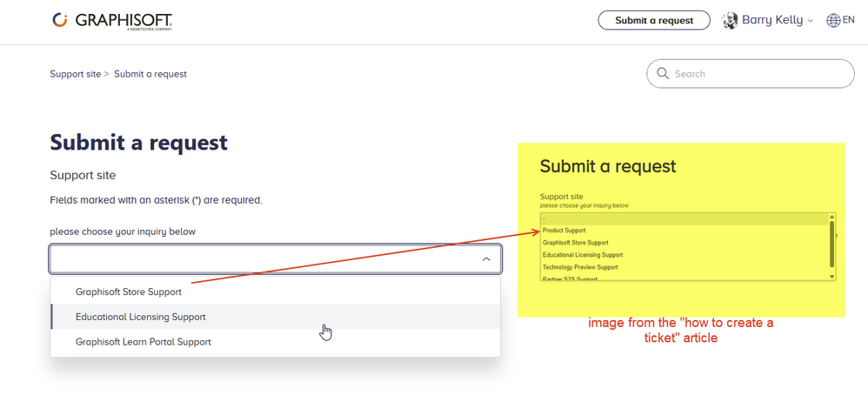Select Educational Licensing Support option
Image resolution: width=868 pixels, height=402 pixels.
click(276, 317)
